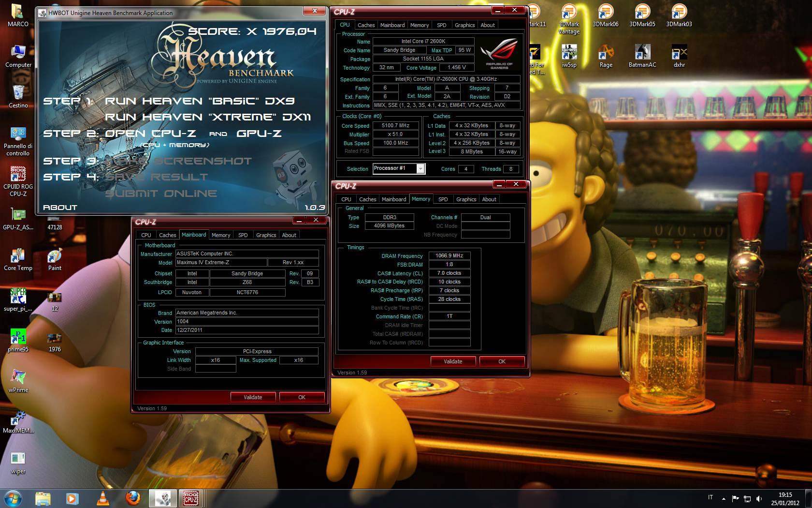Screen dimensions: 812x508
Task: Click the Core Speed value 5100.7 MHz
Action: [395, 126]
